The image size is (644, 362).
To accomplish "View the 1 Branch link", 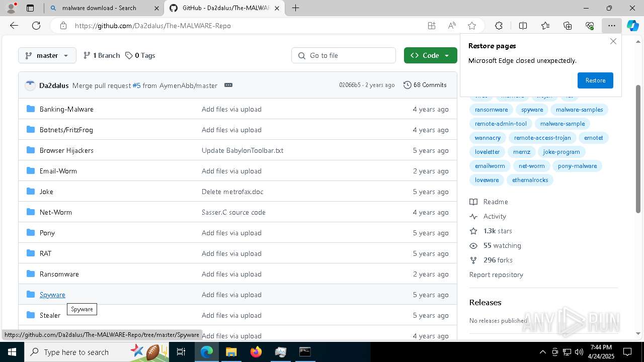I will pyautogui.click(x=102, y=55).
